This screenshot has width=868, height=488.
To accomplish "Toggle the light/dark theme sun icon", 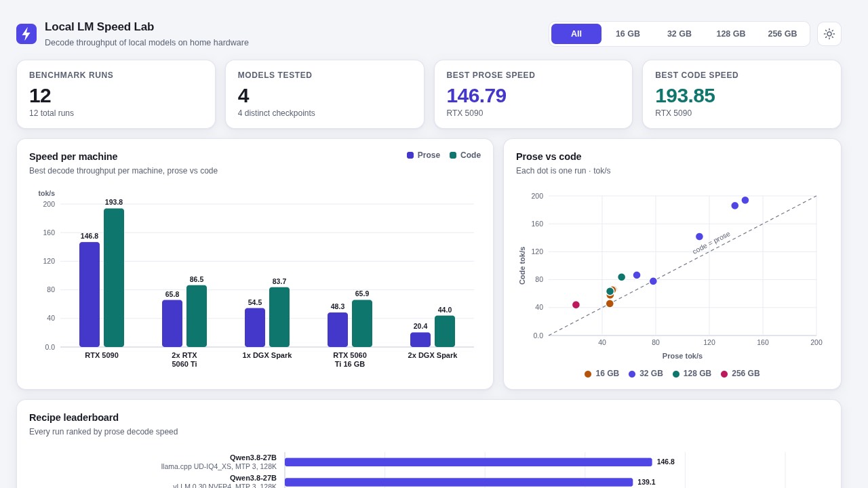I will pyautogui.click(x=829, y=34).
